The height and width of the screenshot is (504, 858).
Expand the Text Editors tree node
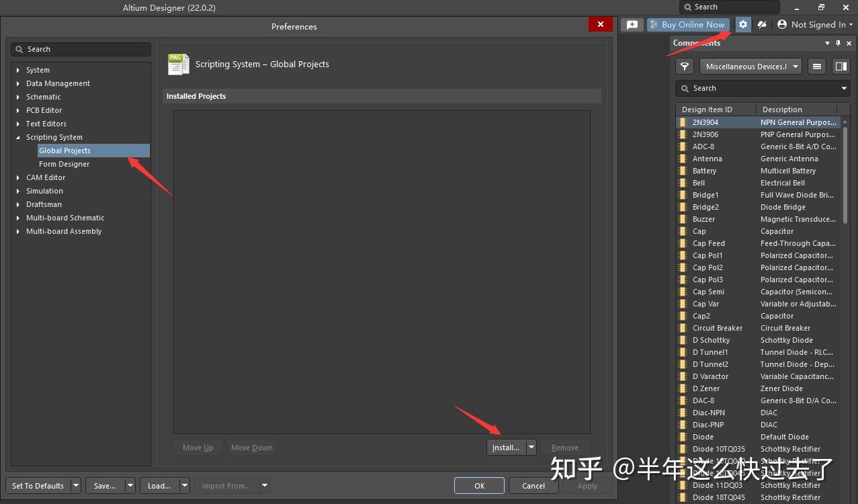pyautogui.click(x=18, y=124)
